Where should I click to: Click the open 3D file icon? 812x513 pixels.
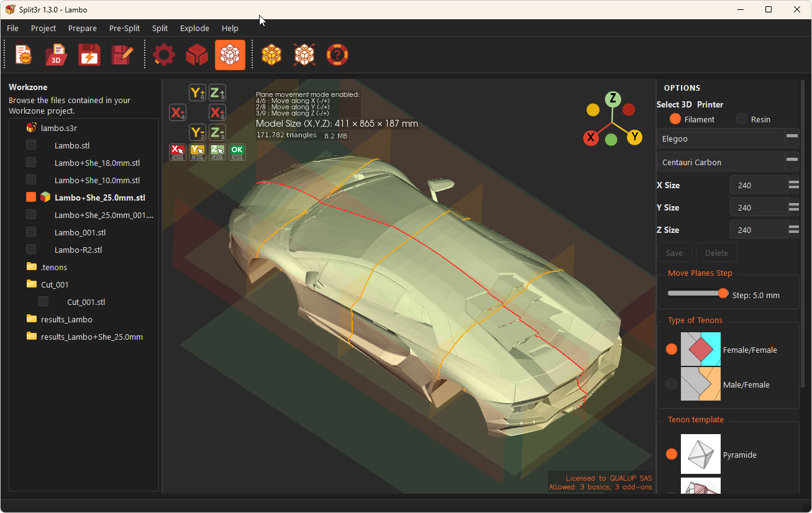click(57, 55)
